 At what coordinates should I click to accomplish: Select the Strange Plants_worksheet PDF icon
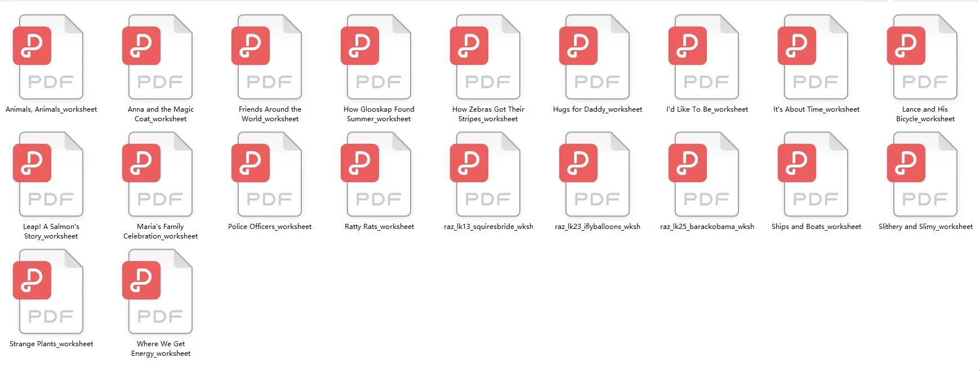click(x=48, y=291)
